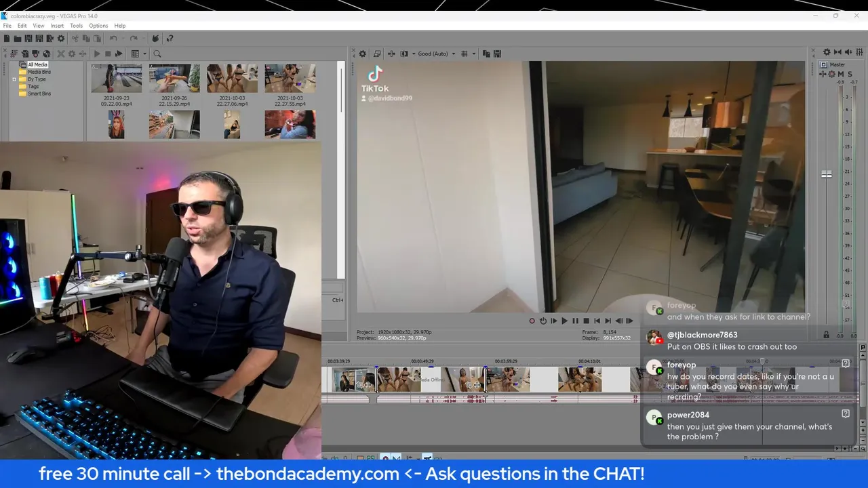Screen dimensions: 868x488
Task: Click the Get Media from Web globe
Action: coord(46,54)
